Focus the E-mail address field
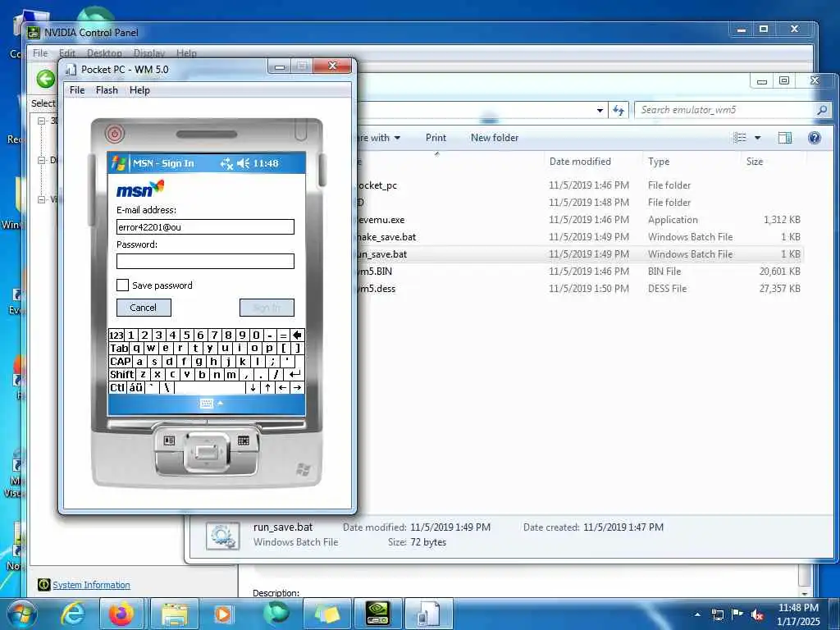 (205, 227)
